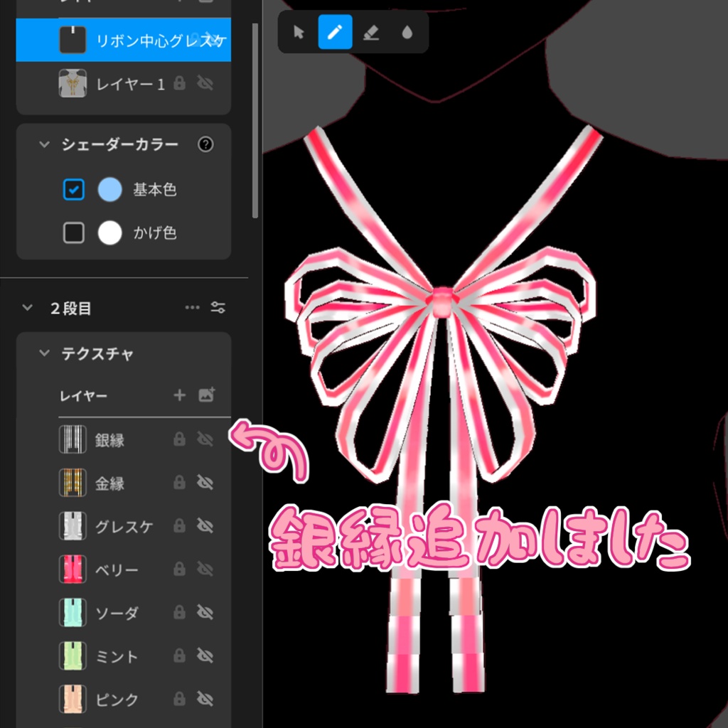728x728 pixels.
Task: Select the Blur (droplet) tool
Action: pyautogui.click(x=408, y=32)
